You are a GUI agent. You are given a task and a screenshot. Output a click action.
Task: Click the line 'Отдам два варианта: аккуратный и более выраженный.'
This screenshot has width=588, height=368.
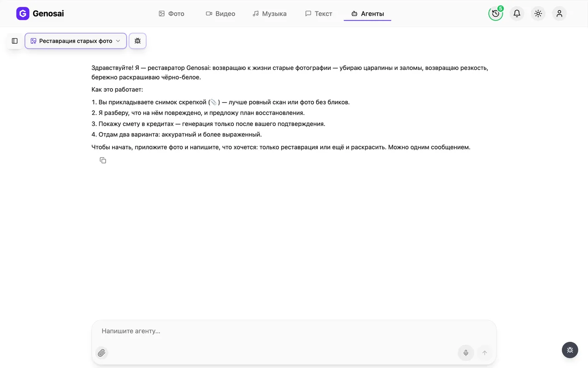(180, 135)
